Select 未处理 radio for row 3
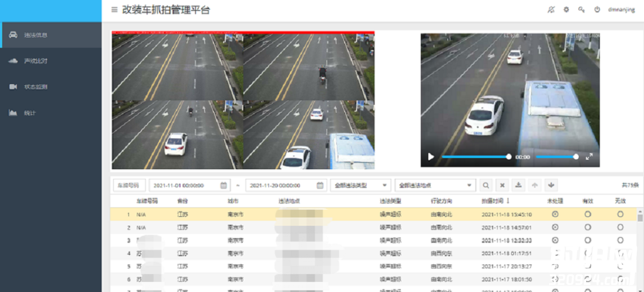 coord(555,240)
